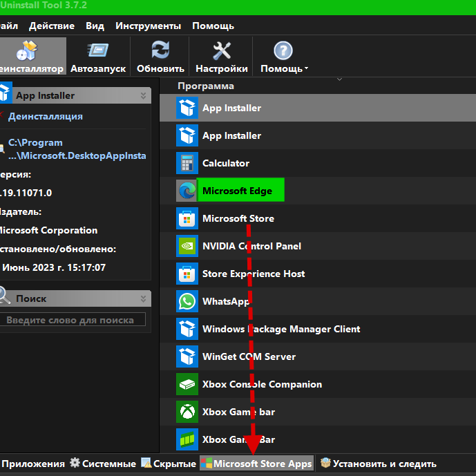Select the second App Installer row icon
Image resolution: width=476 pixels, height=476 pixels.
pos(187,135)
